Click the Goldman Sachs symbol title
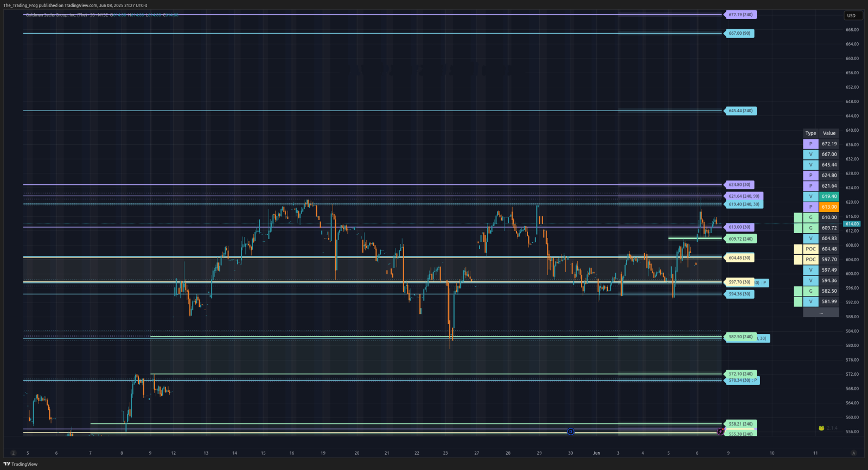The width and height of the screenshot is (868, 470). click(56, 15)
